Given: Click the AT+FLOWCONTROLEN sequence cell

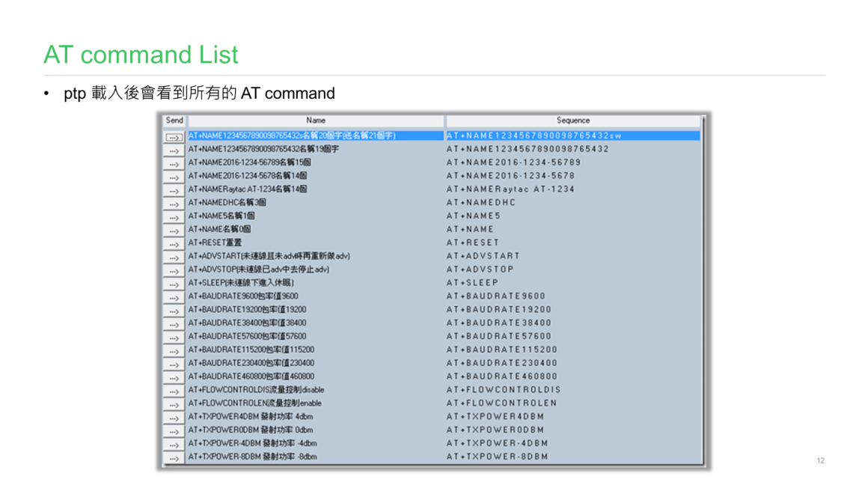Looking at the screenshot, I should pyautogui.click(x=502, y=403).
